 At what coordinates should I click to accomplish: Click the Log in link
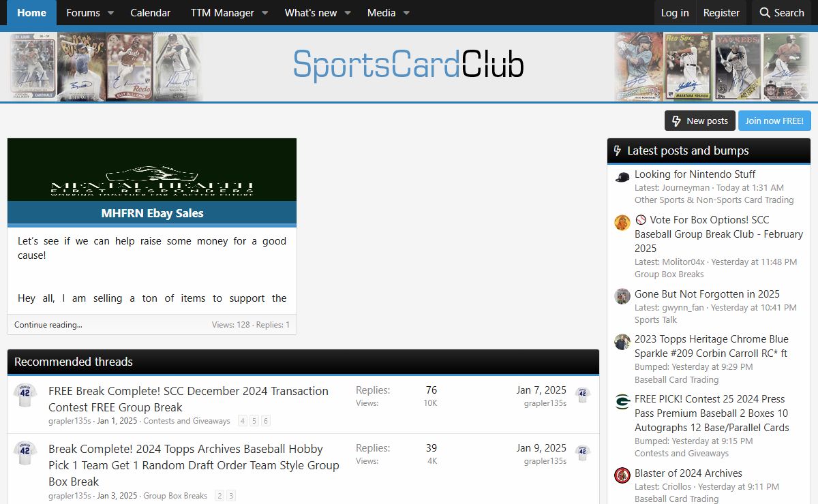click(x=675, y=12)
